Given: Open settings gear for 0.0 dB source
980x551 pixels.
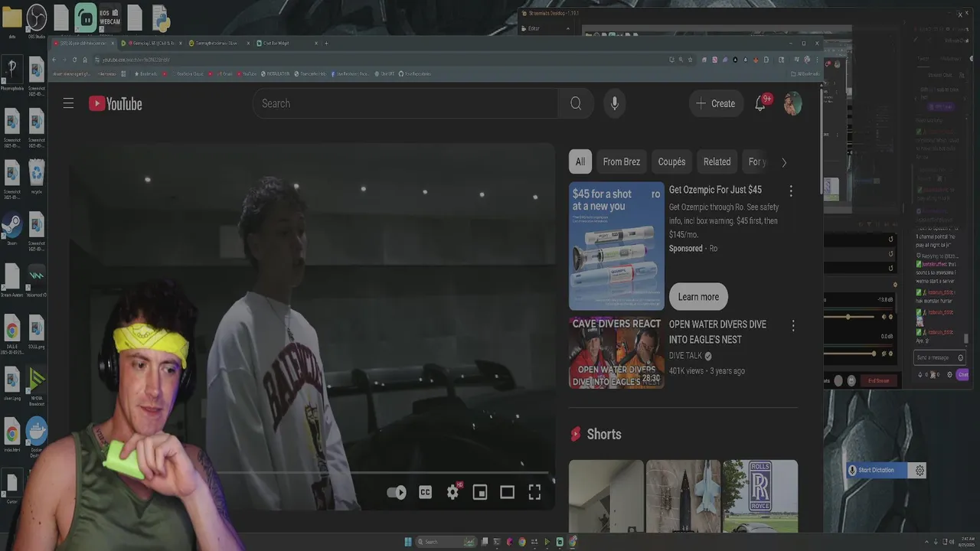Looking at the screenshot, I should (x=891, y=354).
